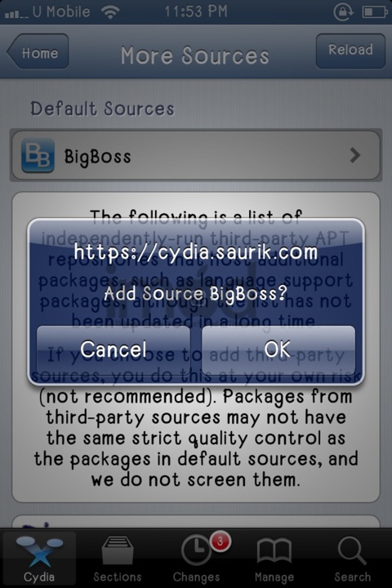Open the Cydia tab icon
The width and height of the screenshot is (392, 588).
coord(39,551)
